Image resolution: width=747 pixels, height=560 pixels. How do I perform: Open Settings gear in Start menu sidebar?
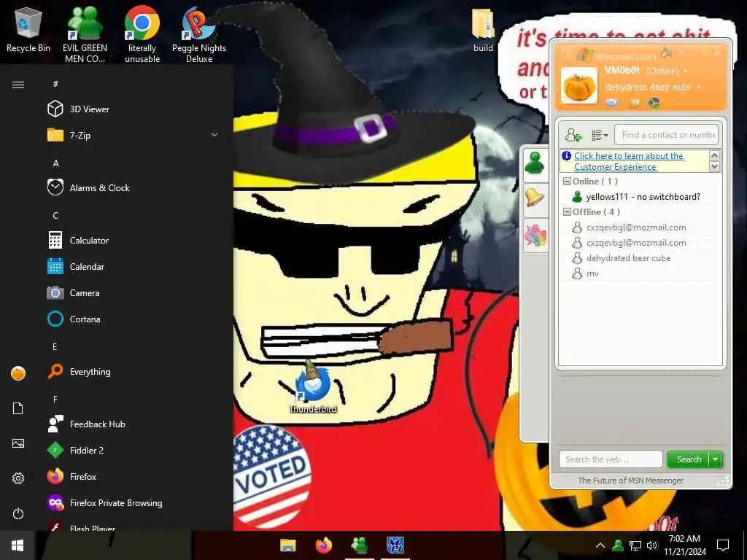click(x=18, y=478)
